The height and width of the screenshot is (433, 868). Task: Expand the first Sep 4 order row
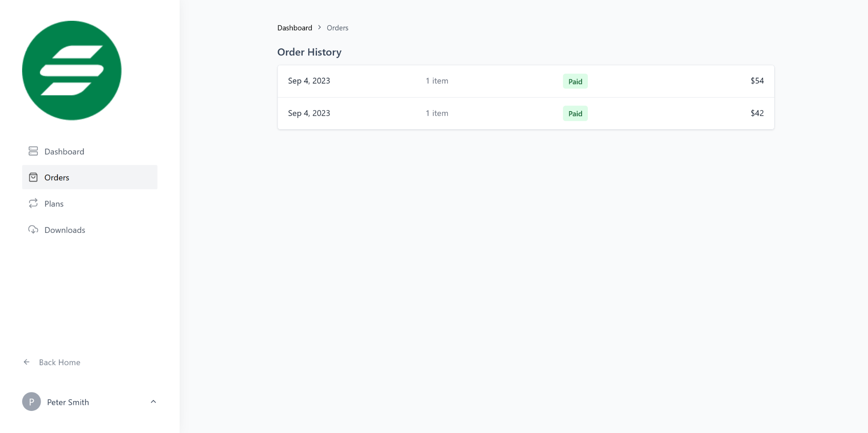point(526,81)
